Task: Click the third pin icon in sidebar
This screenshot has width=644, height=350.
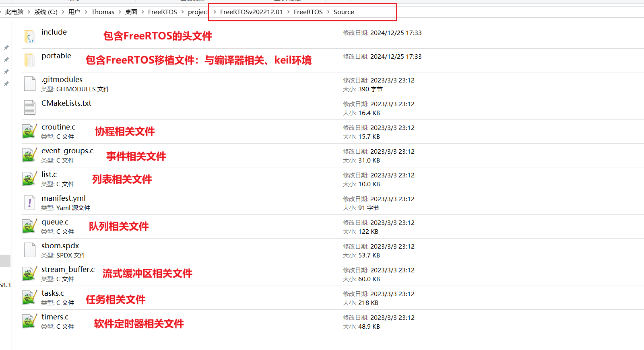Action: [x=6, y=72]
